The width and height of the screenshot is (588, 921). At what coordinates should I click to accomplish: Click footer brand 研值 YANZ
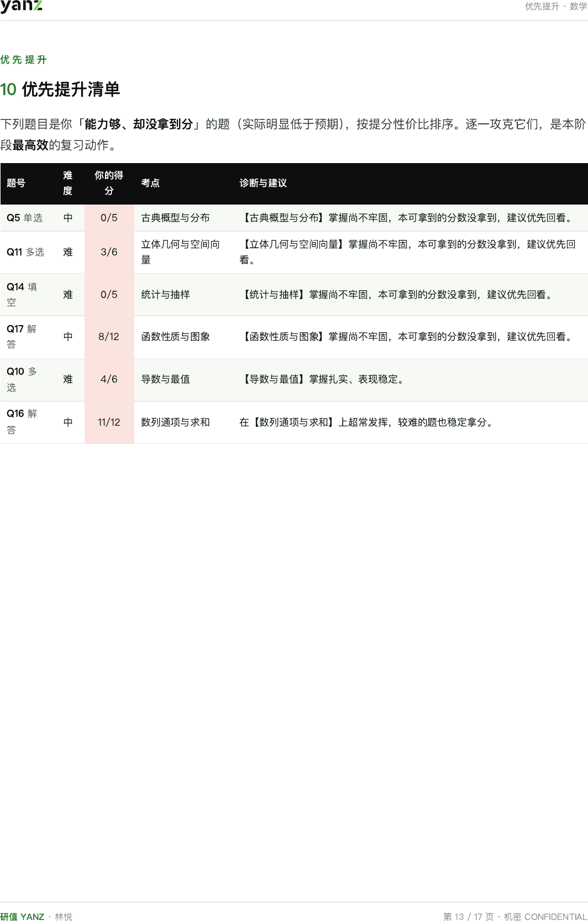[22, 917]
